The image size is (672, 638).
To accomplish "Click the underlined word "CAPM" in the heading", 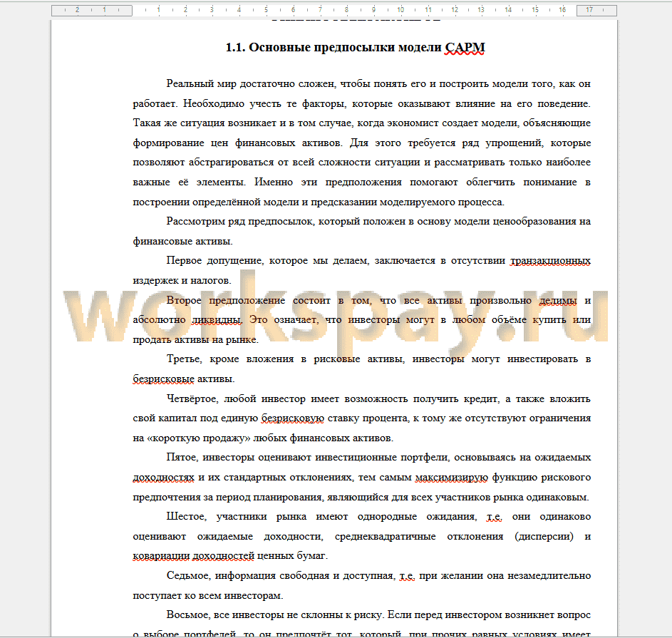I will (465, 47).
